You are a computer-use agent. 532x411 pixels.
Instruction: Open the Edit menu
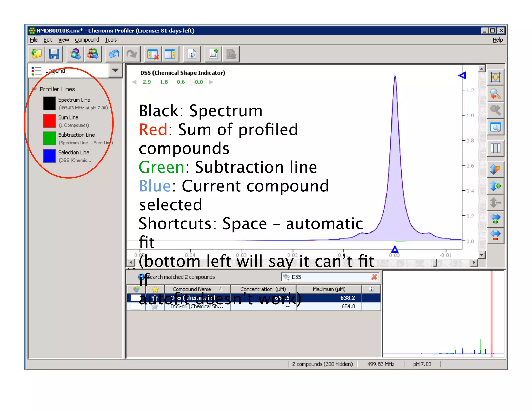click(48, 40)
